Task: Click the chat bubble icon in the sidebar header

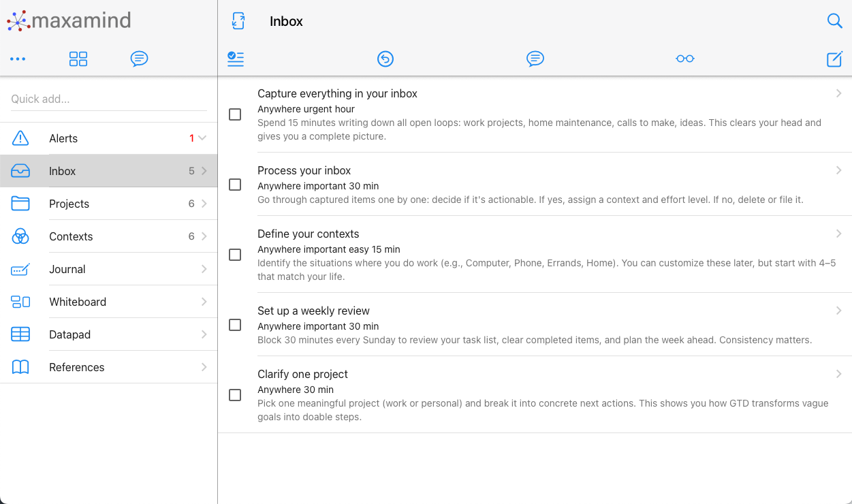Action: [140, 59]
